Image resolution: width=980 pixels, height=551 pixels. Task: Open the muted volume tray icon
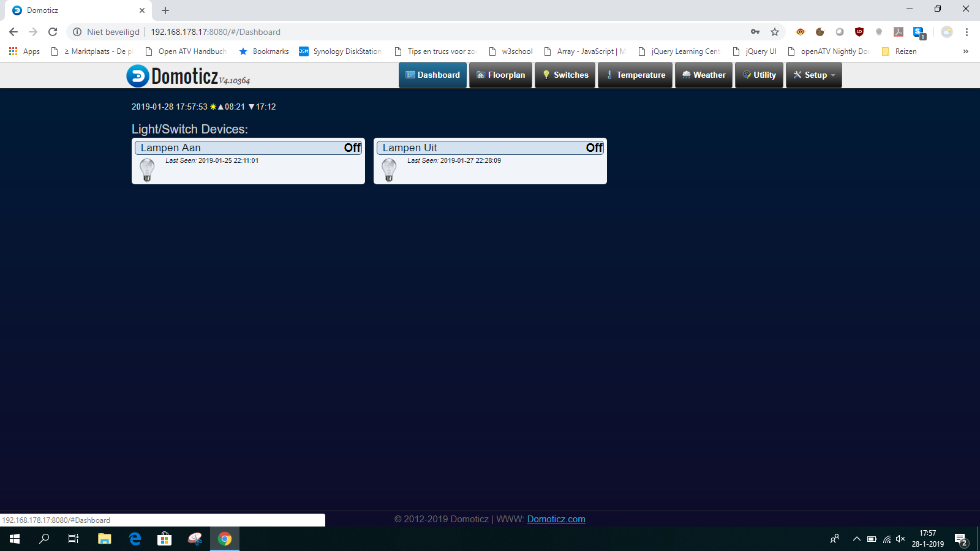point(900,539)
